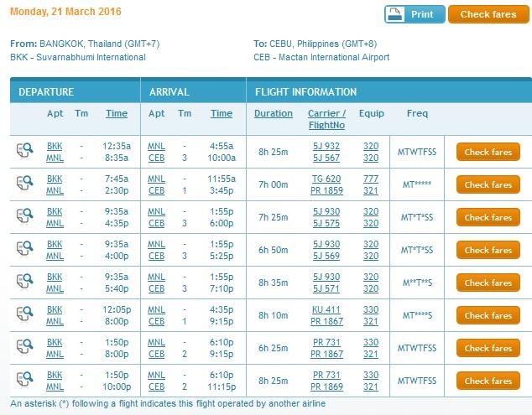
Task: Open details icon for 5J 569 itinerary
Action: click(25, 249)
